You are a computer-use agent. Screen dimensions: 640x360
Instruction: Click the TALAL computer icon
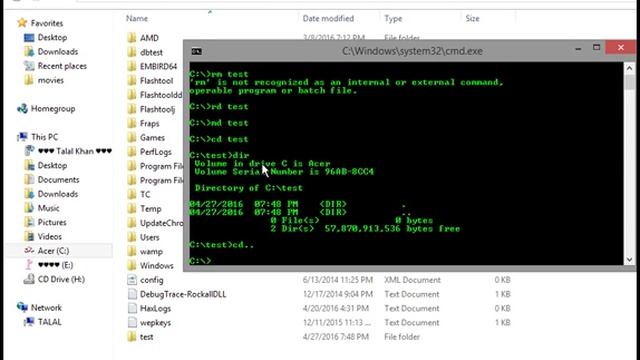point(29,322)
